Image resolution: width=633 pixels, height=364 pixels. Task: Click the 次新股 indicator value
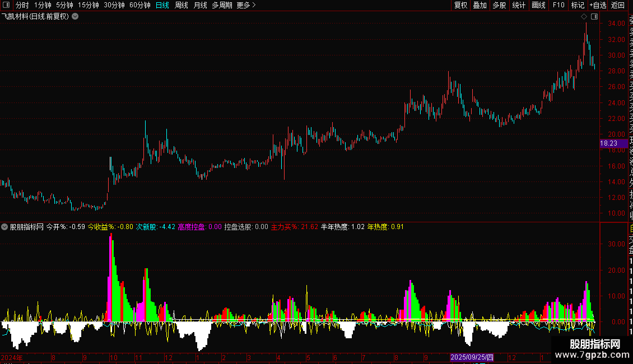click(155, 227)
